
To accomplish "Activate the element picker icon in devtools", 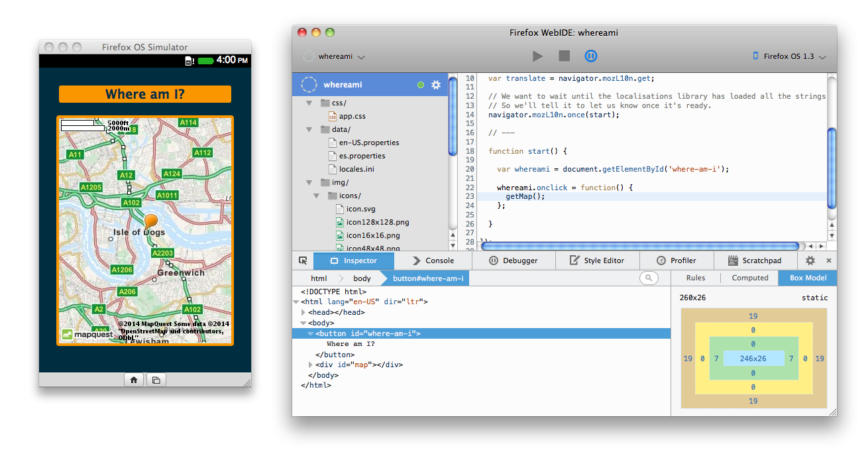I will pos(303,260).
